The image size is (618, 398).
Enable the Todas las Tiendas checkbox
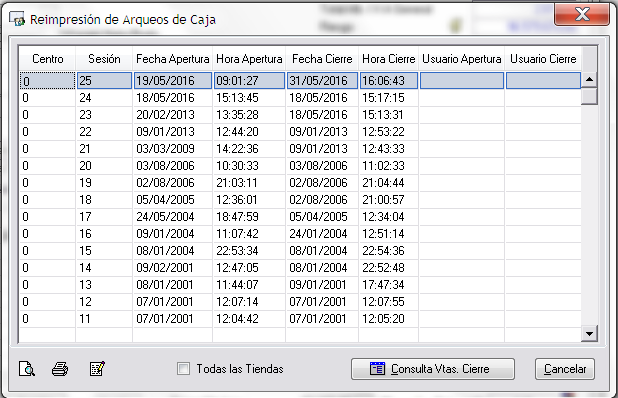pos(183,369)
